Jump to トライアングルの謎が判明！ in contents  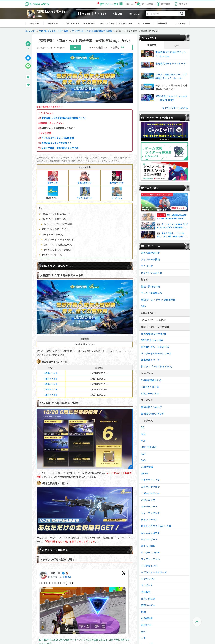(x=59, y=224)
